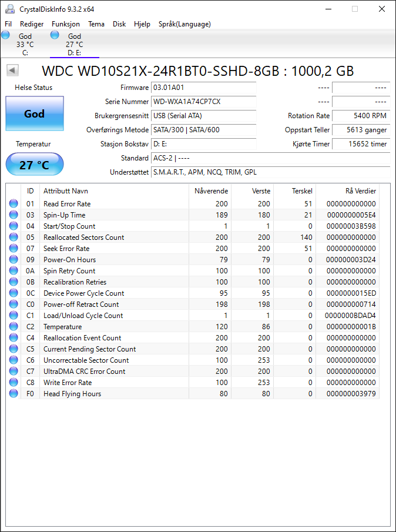The height and width of the screenshot is (532, 396).
Task: Click the Stasjon Bokstav field D: E:
Action: point(204,144)
